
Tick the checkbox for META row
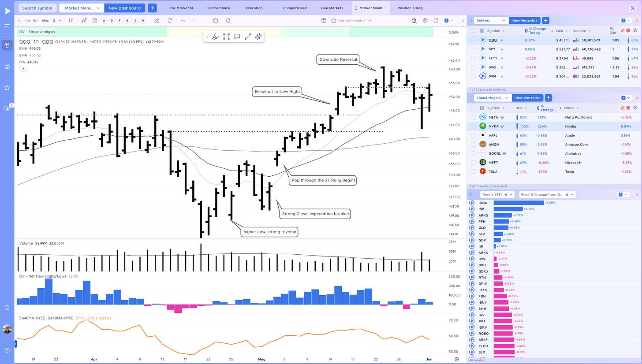[473, 117]
